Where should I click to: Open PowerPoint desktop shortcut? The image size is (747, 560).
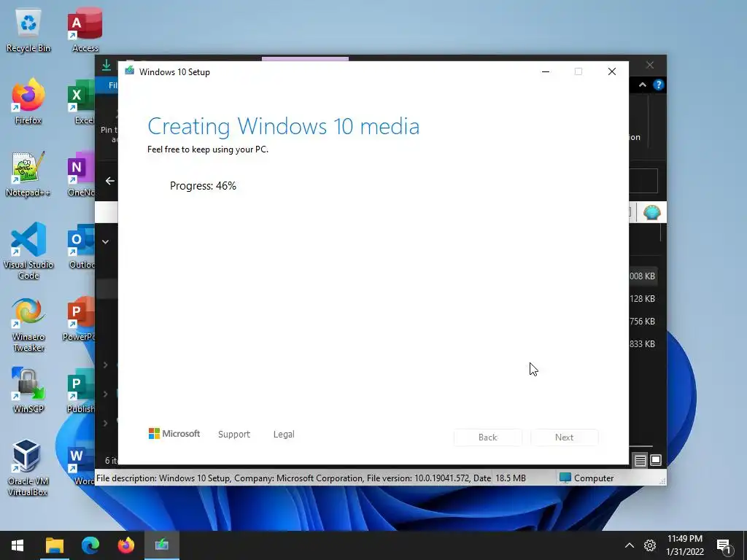coord(79,319)
